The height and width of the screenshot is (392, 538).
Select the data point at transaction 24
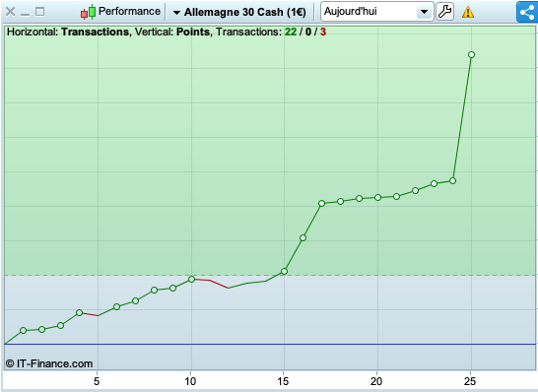click(452, 181)
